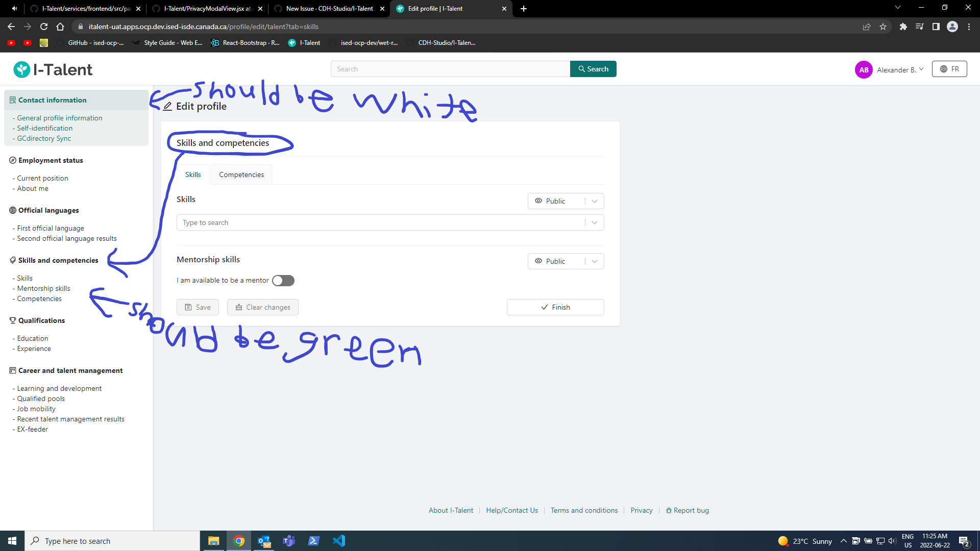This screenshot has width=980, height=551.
Task: Switch to New Issue CDH-Studio browser tab
Action: [x=329, y=9]
